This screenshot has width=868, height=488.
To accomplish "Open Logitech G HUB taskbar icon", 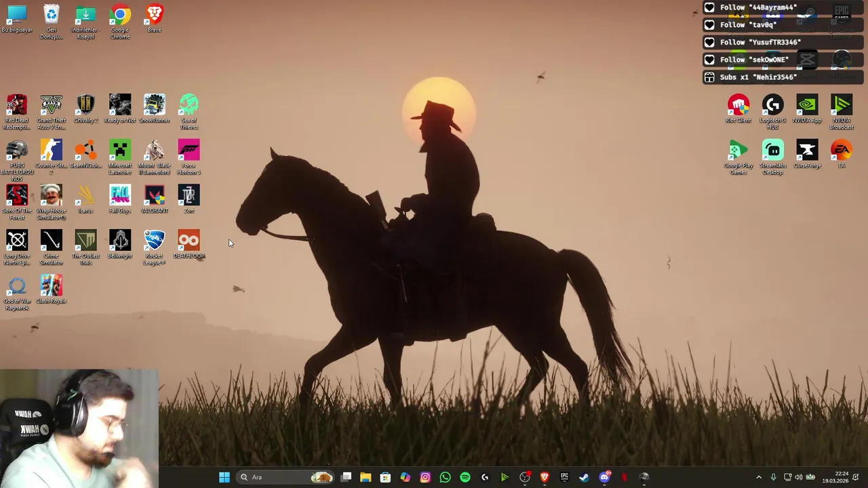I will click(x=485, y=477).
